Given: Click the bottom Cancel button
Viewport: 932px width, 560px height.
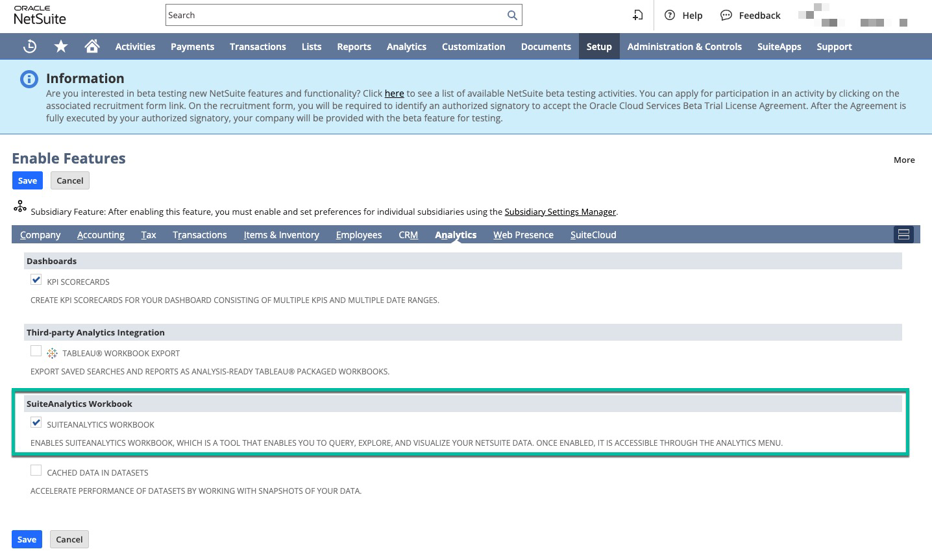Looking at the screenshot, I should 69,539.
